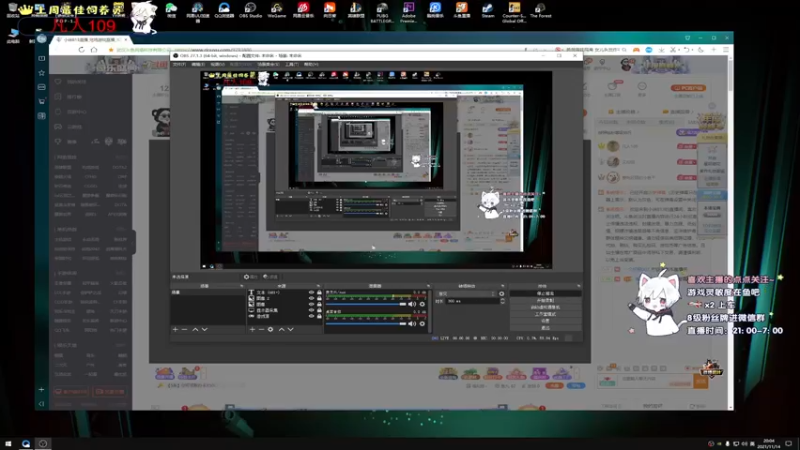Screen dimensions: 800x450
Task: Start Virtual Camera from Controls
Action: tap(545, 307)
